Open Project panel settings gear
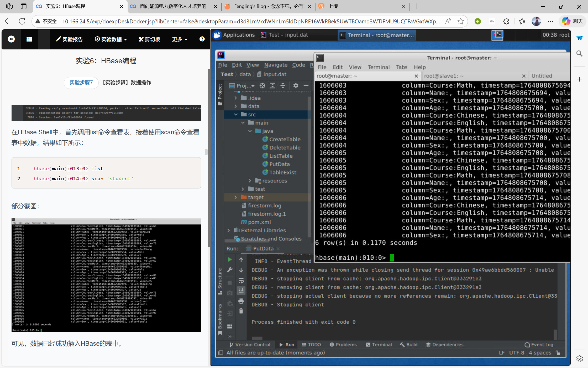This screenshot has height=368, width=588. click(x=296, y=86)
